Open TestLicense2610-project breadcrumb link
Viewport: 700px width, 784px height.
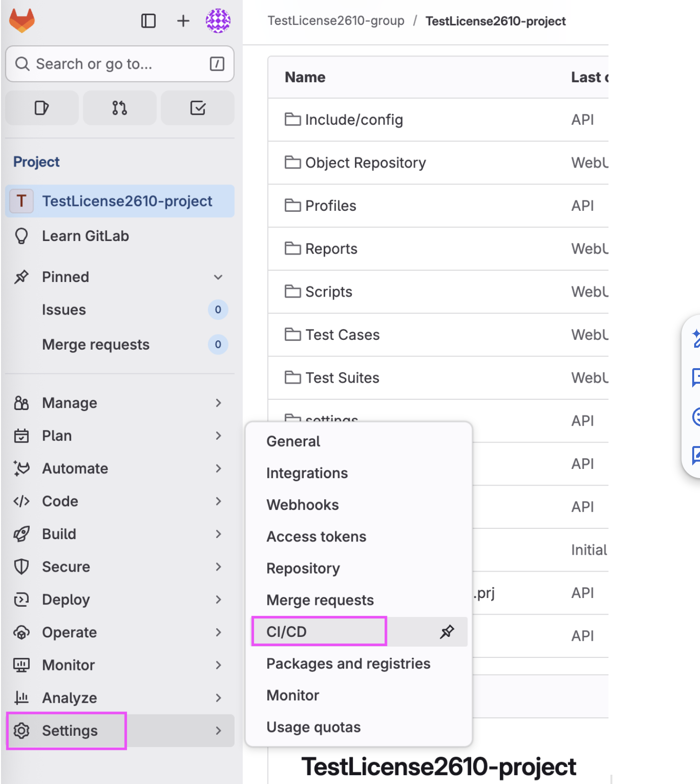click(496, 21)
